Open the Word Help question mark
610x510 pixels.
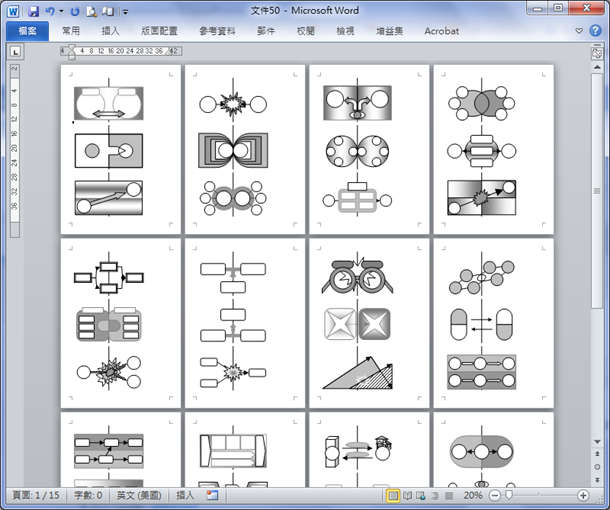tap(595, 30)
